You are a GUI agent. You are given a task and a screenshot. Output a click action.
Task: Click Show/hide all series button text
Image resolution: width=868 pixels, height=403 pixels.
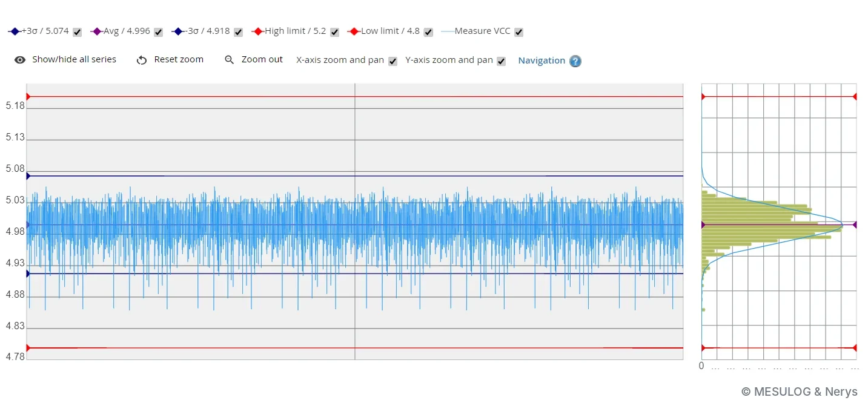[x=74, y=59]
